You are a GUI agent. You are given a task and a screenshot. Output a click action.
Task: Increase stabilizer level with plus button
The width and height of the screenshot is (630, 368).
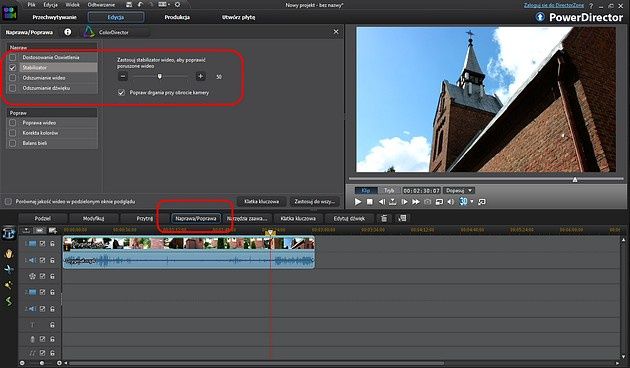tap(200, 76)
